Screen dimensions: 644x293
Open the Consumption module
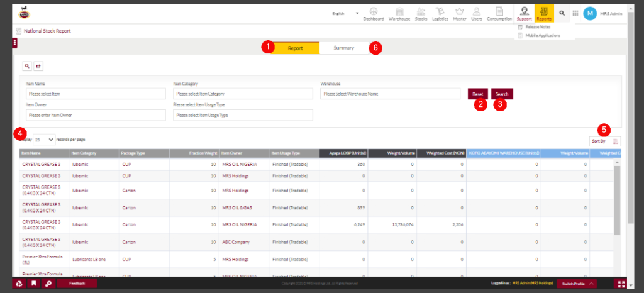point(499,14)
